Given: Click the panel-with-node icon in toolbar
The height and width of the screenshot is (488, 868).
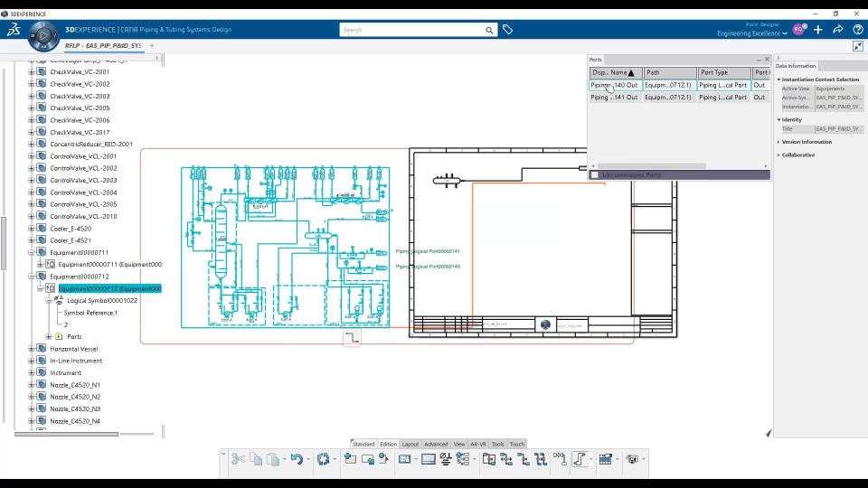Looking at the screenshot, I should point(489,459).
